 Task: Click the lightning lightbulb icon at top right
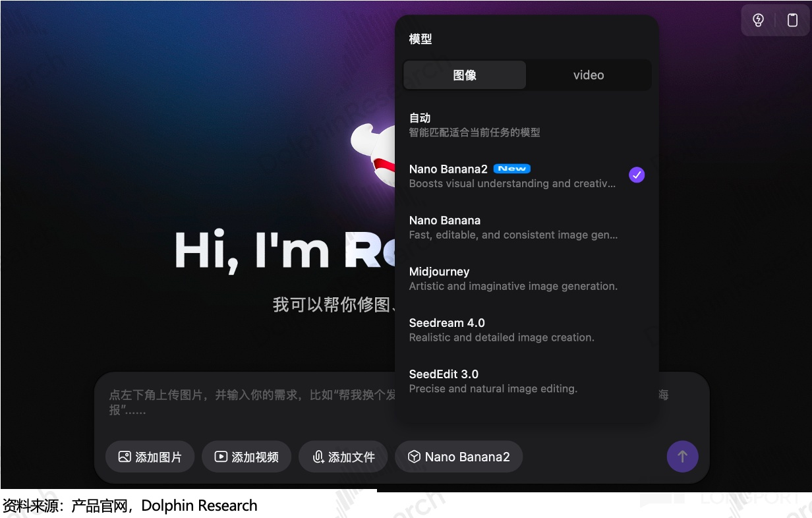pyautogui.click(x=758, y=20)
